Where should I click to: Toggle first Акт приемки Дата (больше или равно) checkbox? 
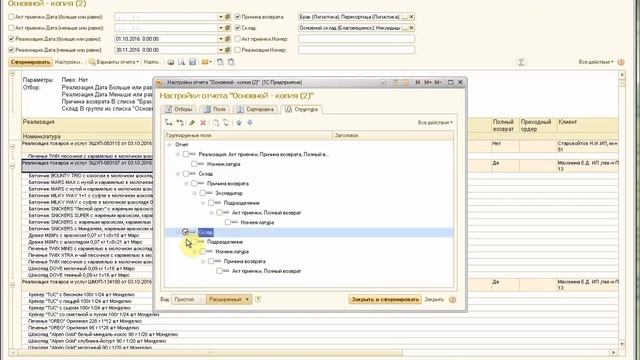(x=11, y=17)
